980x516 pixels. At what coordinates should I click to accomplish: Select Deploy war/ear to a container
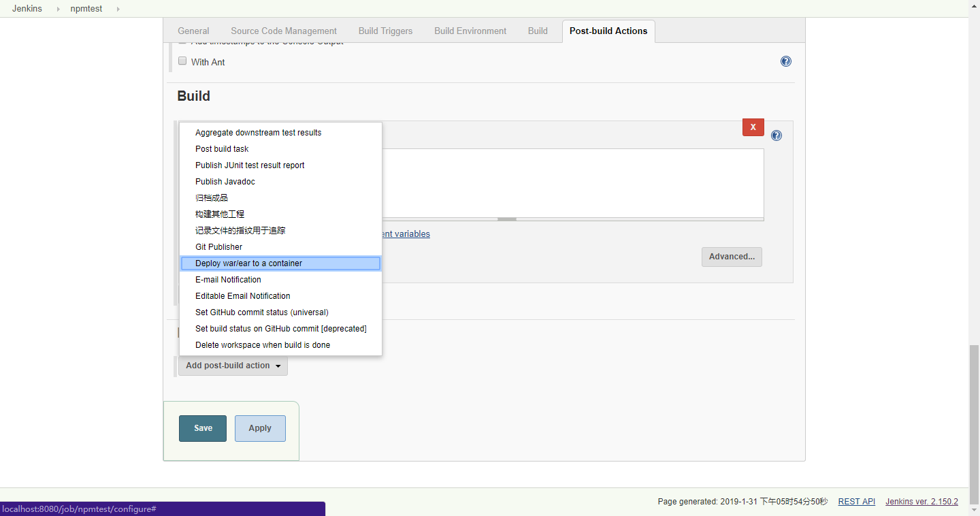pyautogui.click(x=248, y=263)
